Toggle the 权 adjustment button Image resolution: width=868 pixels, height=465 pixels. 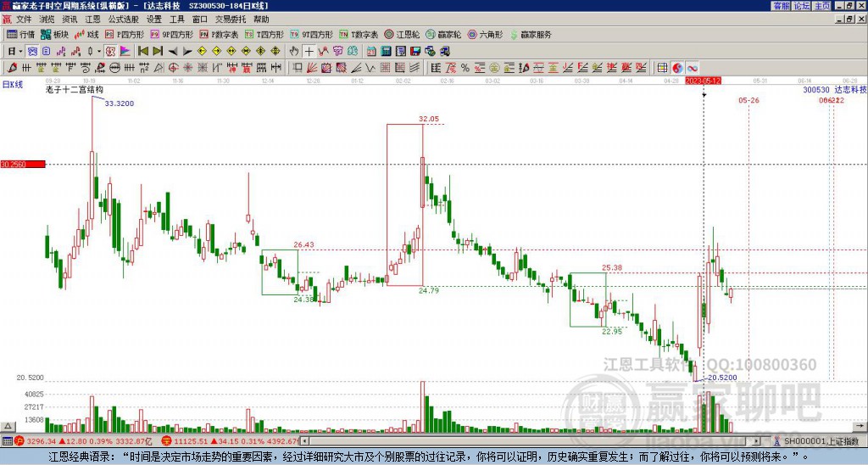(111, 52)
